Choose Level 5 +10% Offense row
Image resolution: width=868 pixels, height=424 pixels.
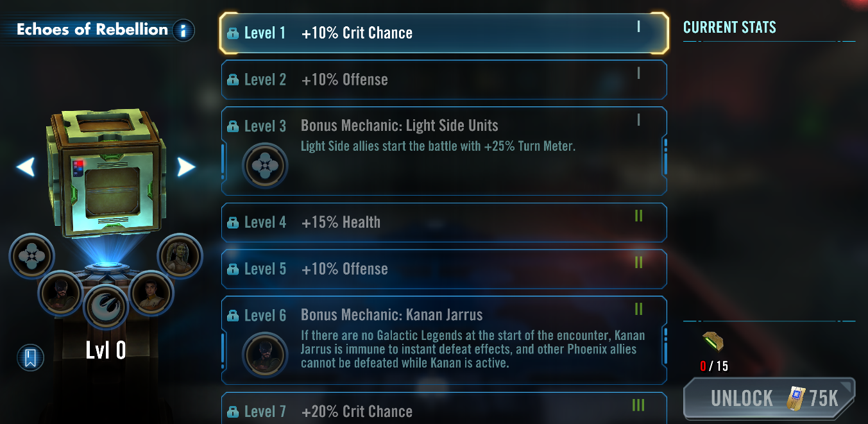tap(444, 269)
